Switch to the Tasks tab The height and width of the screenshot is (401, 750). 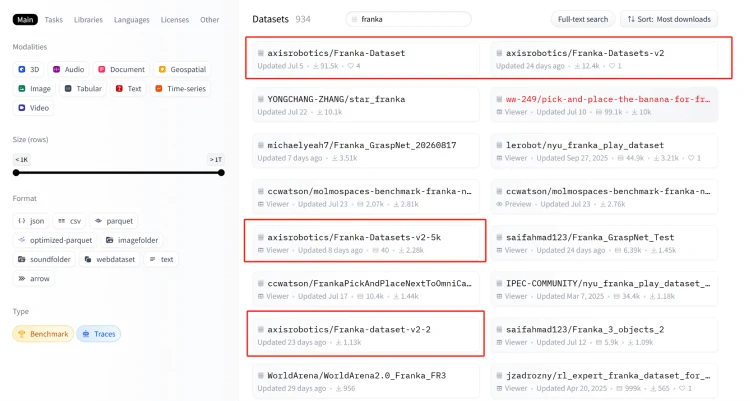coord(54,20)
